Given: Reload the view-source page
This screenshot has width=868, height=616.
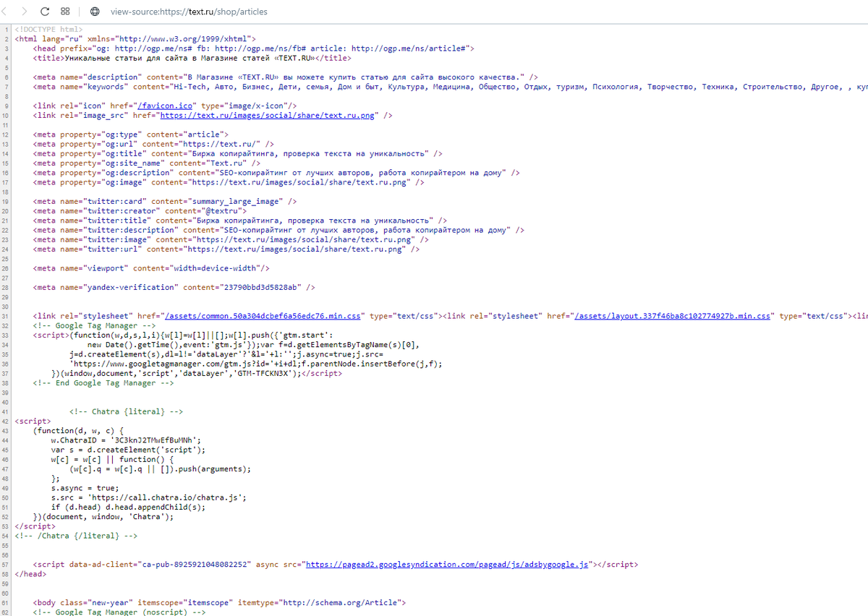Looking at the screenshot, I should pyautogui.click(x=45, y=12).
